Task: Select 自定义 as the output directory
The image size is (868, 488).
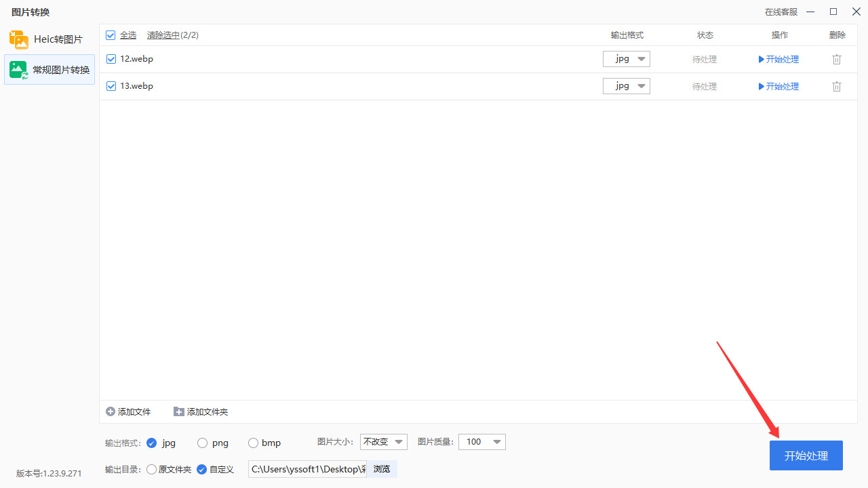Action: tap(201, 469)
